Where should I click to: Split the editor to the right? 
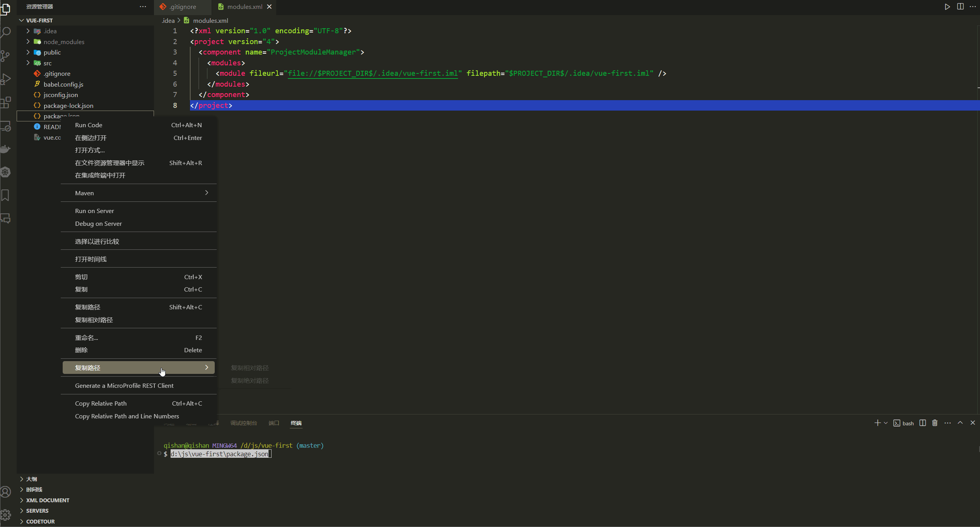(960, 7)
